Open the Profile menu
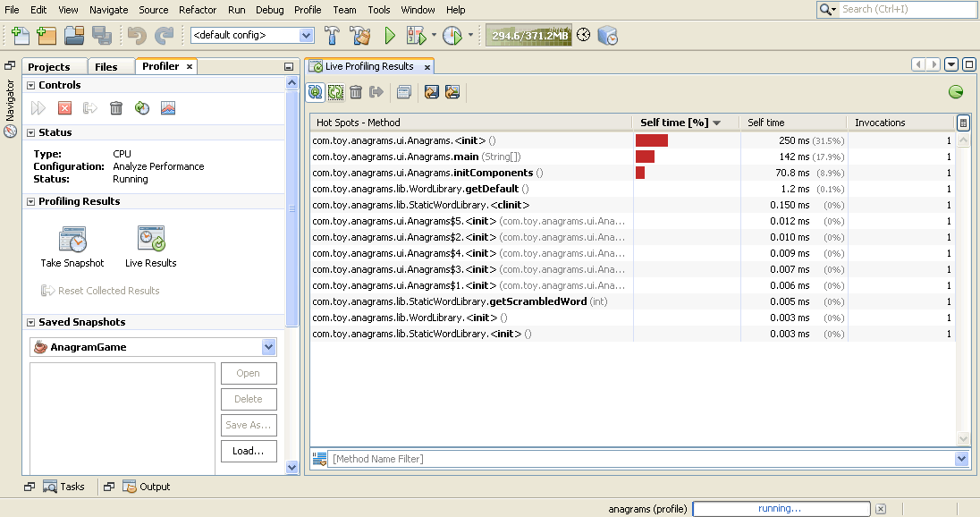 pyautogui.click(x=308, y=10)
